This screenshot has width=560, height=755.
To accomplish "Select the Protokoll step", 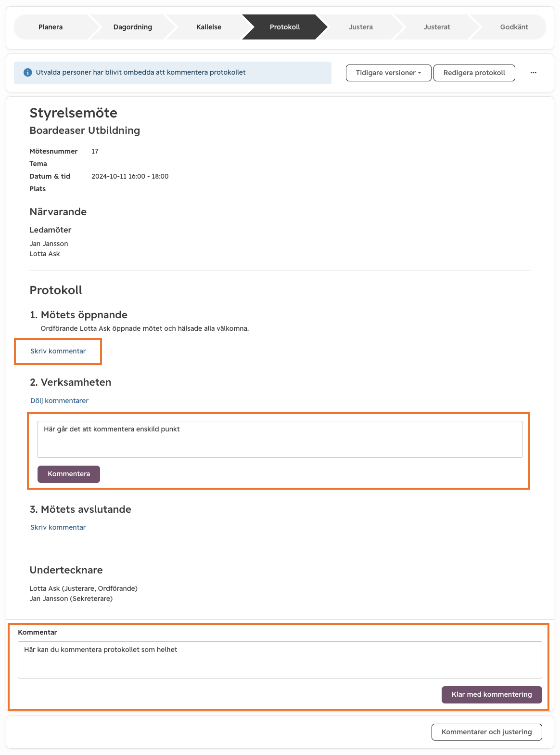I will [x=285, y=27].
